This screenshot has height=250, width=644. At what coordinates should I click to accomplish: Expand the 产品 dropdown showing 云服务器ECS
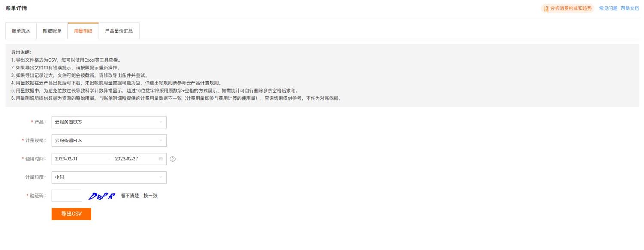pos(109,122)
